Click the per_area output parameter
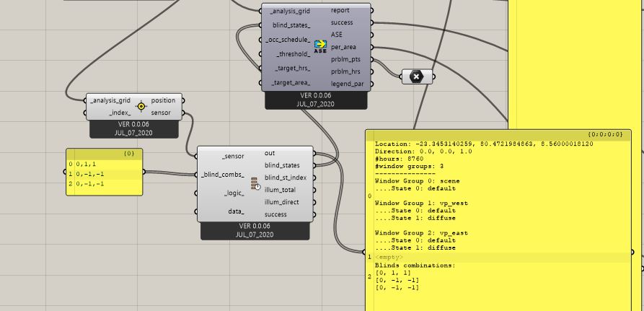Screen dimensions: 644x311 click(x=343, y=47)
